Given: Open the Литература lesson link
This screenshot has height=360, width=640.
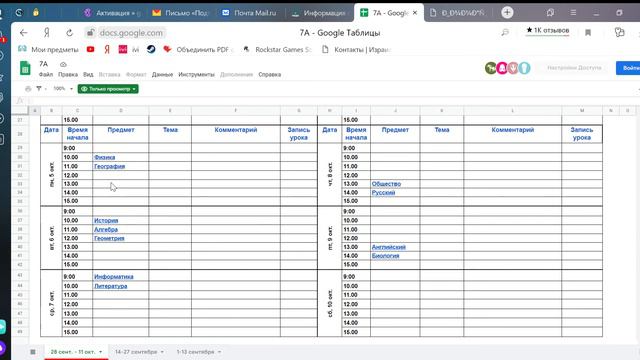Looking at the screenshot, I should point(111,286).
